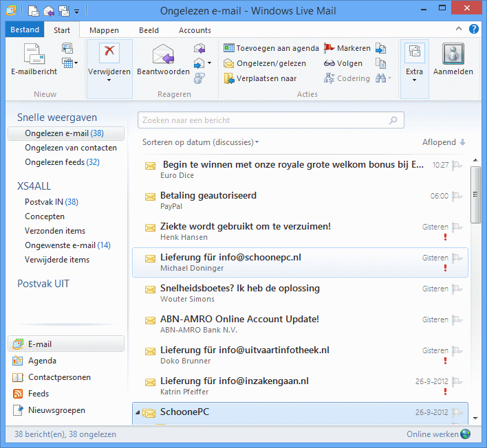Viewport: 487px width, 448px height.
Task: Collapse the ribbon with the chevron
Action: 458,29
